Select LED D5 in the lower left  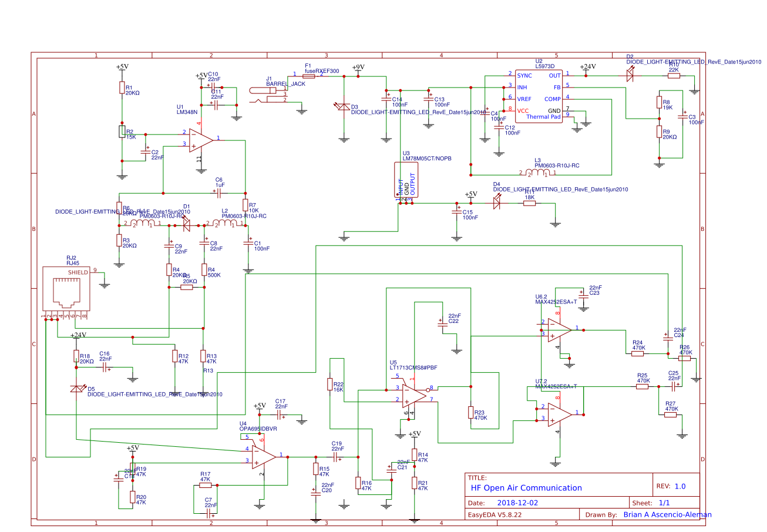[x=77, y=389]
